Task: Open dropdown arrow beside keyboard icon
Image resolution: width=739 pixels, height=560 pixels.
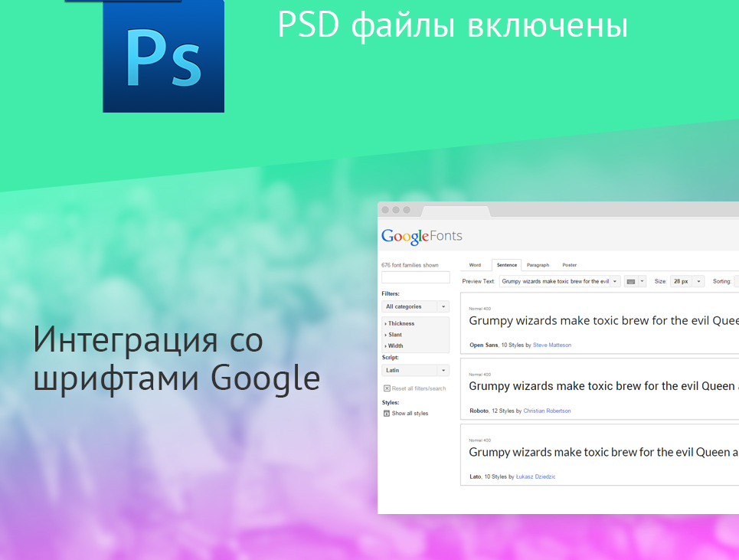Action: [642, 281]
